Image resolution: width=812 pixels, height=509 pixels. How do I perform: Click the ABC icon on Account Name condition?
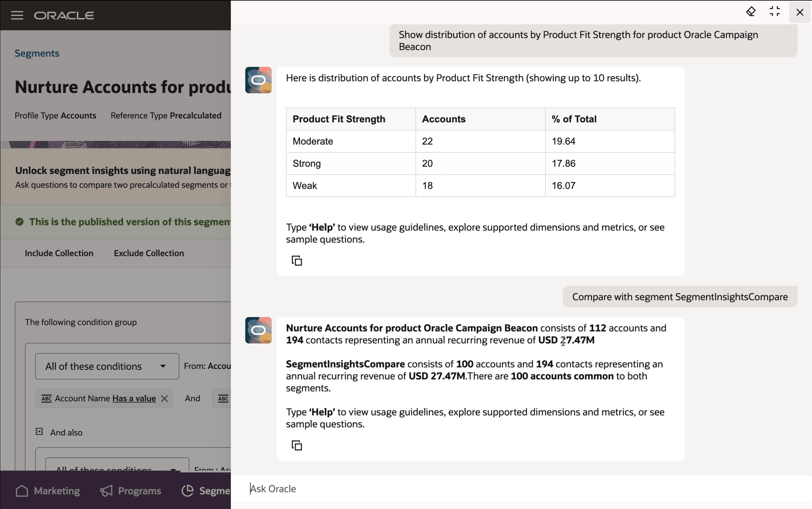(x=47, y=398)
